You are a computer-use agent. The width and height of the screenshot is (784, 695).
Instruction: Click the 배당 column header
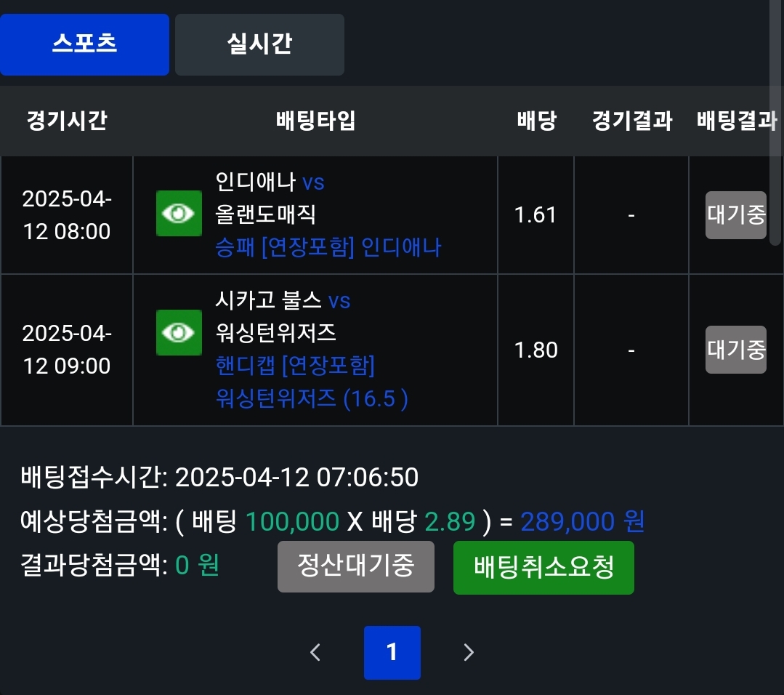pos(536,121)
